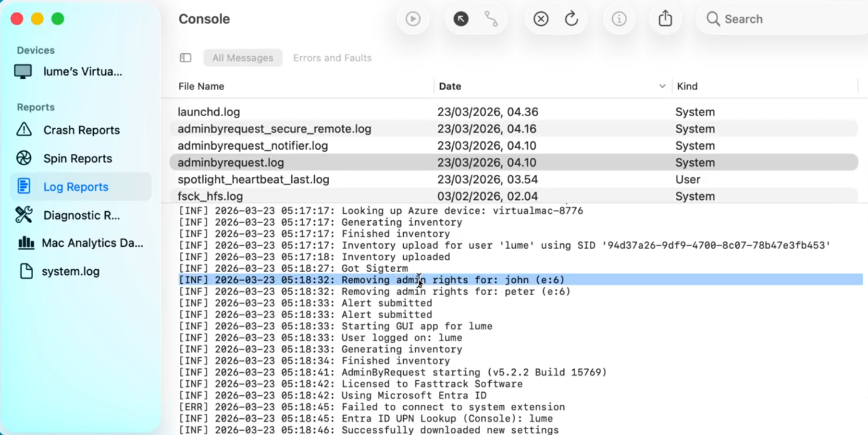Screen dimensions: 868x435
Task: Click log line 'Entra ID UPN Lookup'
Action: click(366, 418)
